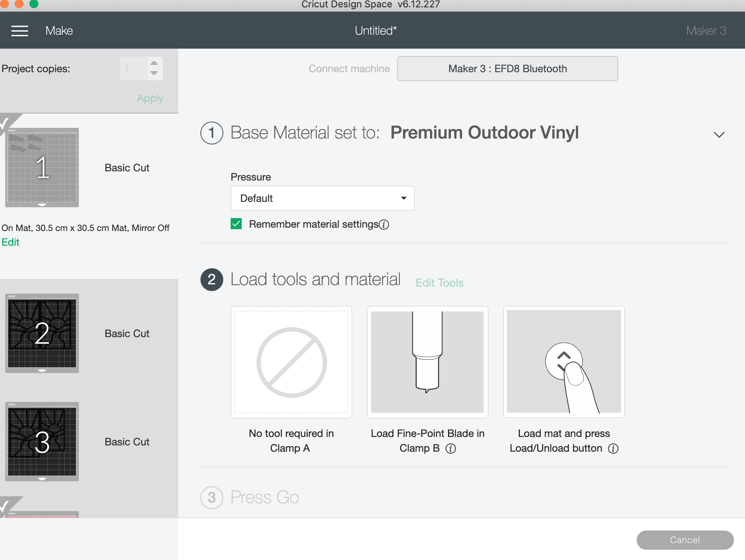Open Maker 3 : EFD8 Bluetooth machine selector

coord(507,69)
